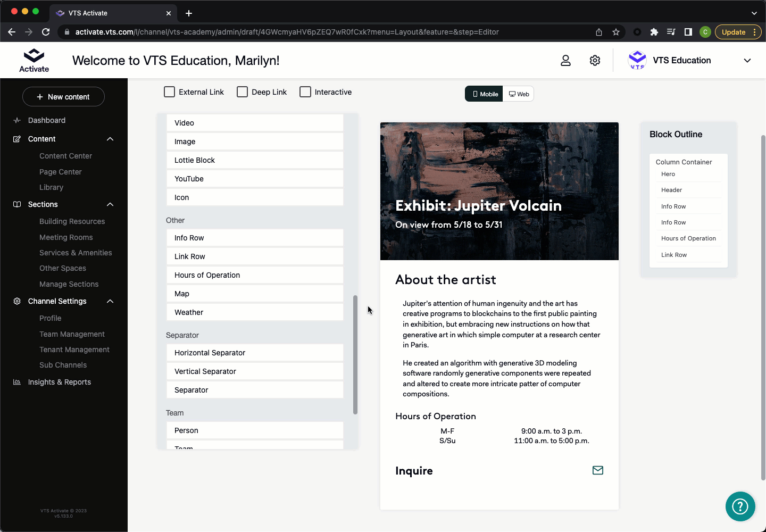This screenshot has height=532, width=766.
Task: Add a Person block
Action: [255, 430]
